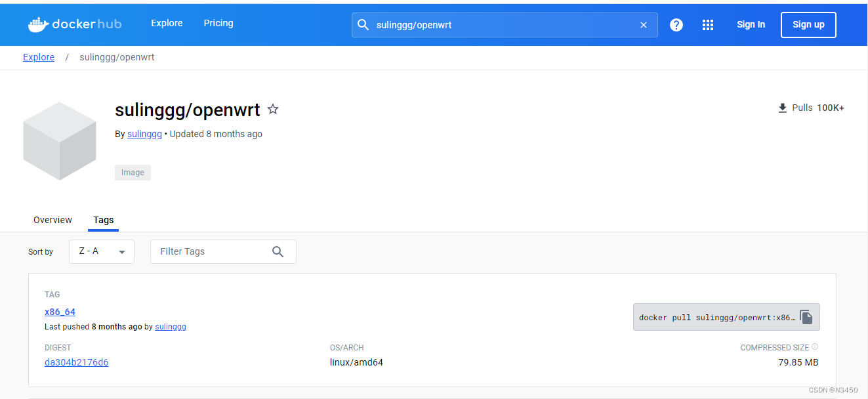868x399 pixels.
Task: Click the sulinggg/openwrt breadcrumb text
Action: coord(117,57)
